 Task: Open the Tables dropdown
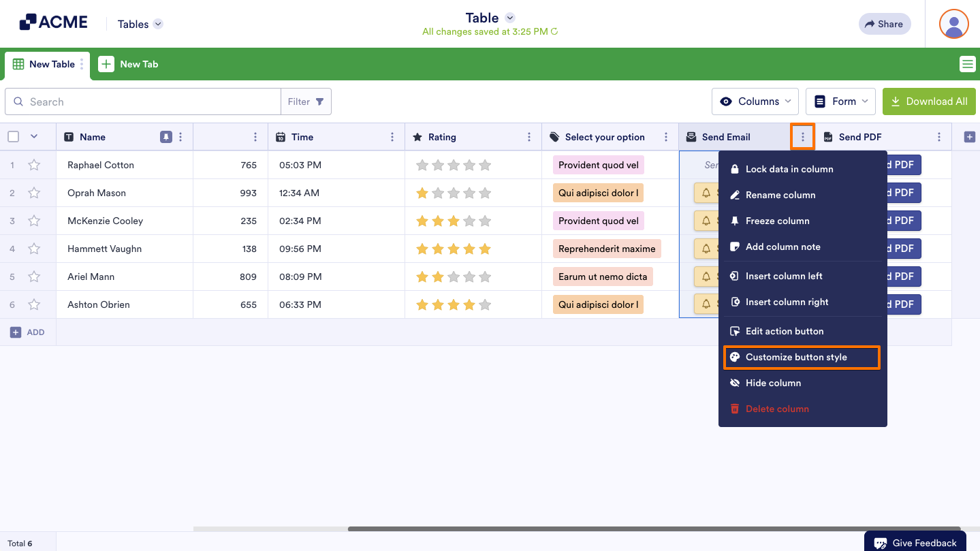(x=140, y=24)
